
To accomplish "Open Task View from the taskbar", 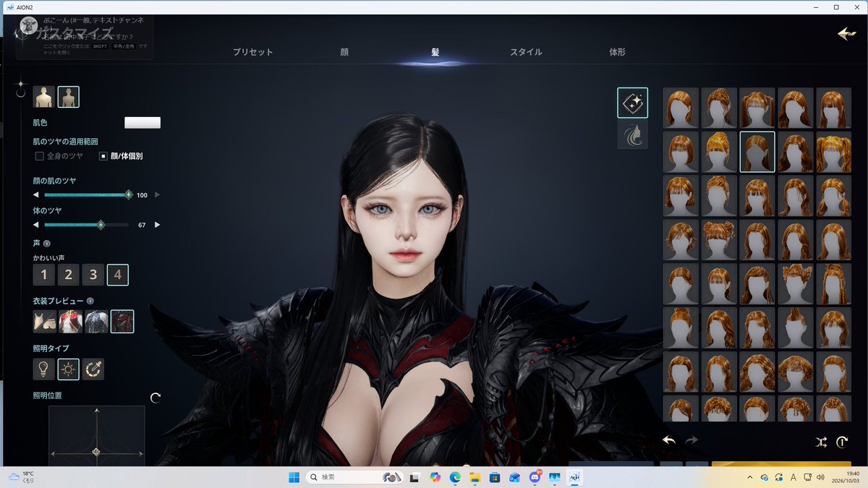I will pyautogui.click(x=414, y=477).
